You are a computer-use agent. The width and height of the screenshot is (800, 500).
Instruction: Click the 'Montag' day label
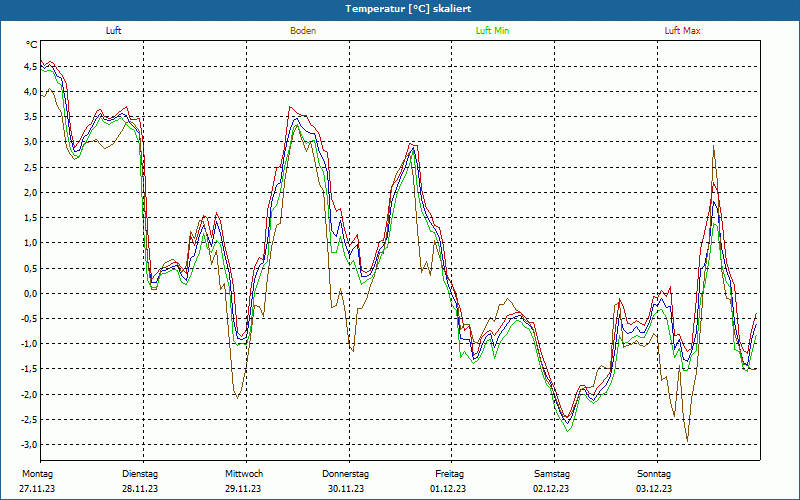[x=37, y=474]
